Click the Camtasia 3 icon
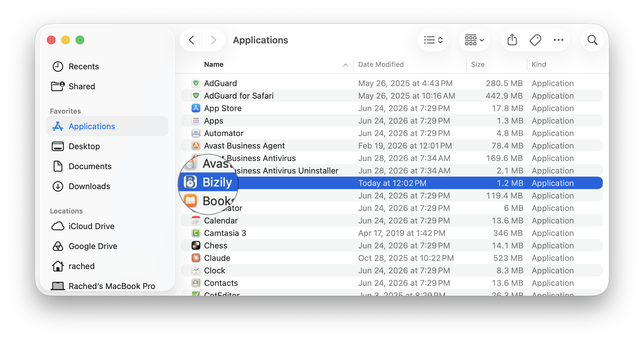This screenshot has width=644, height=342. (196, 233)
